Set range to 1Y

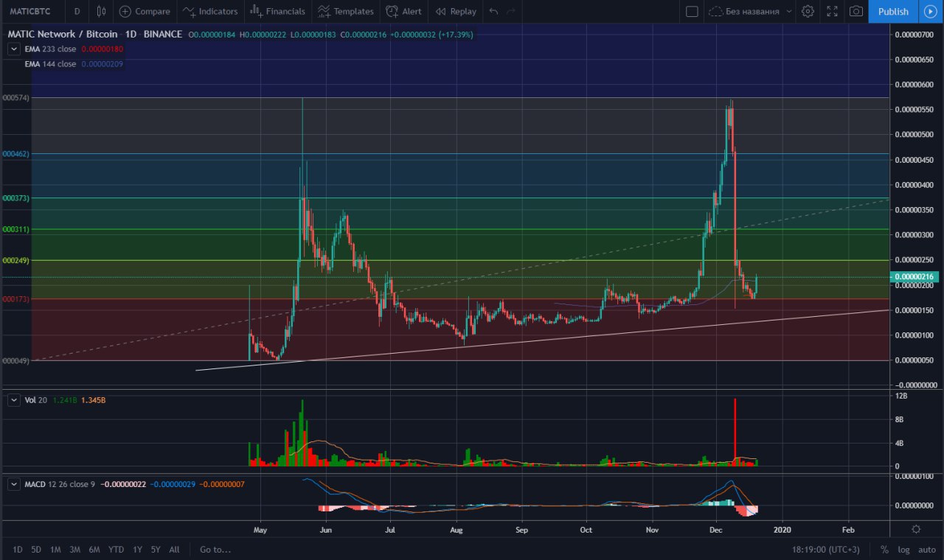(137, 549)
